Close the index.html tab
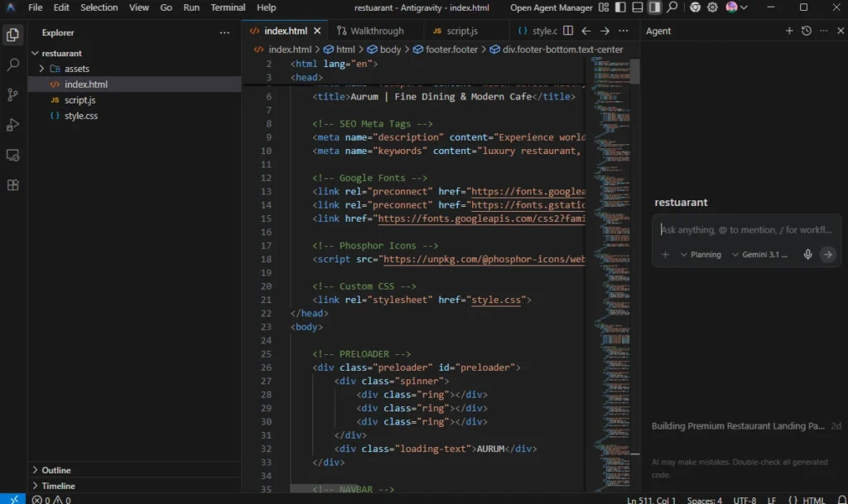This screenshot has height=504, width=848. pos(317,31)
